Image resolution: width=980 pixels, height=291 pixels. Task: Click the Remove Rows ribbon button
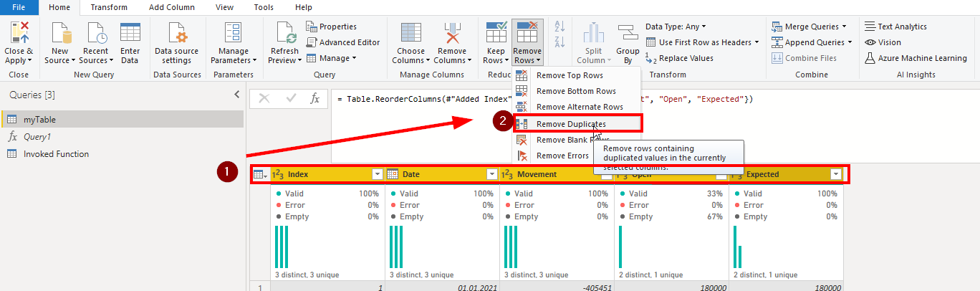tap(527, 43)
